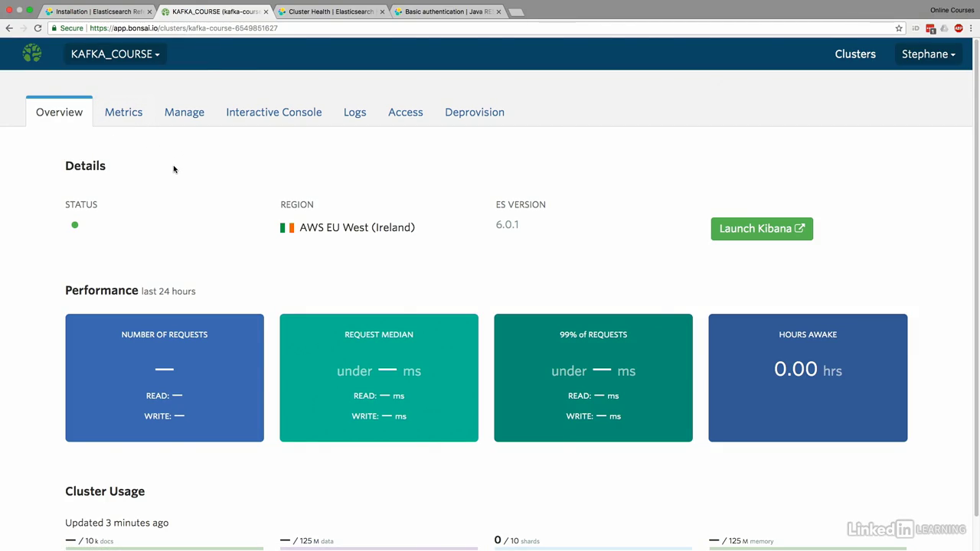Screen dimensions: 980x551
Task: Click the Online Courses label in title bar
Action: 952,10
